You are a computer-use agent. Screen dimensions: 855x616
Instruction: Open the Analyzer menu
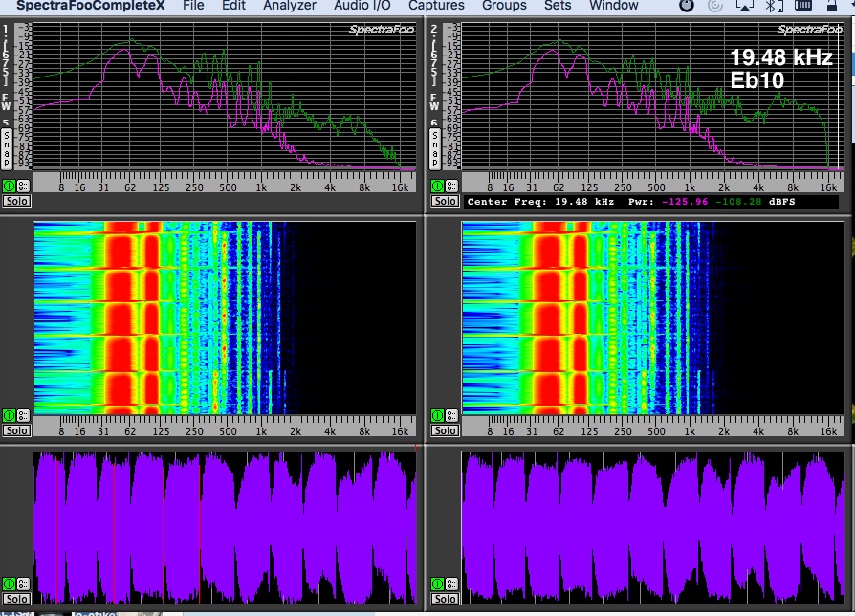pos(289,6)
